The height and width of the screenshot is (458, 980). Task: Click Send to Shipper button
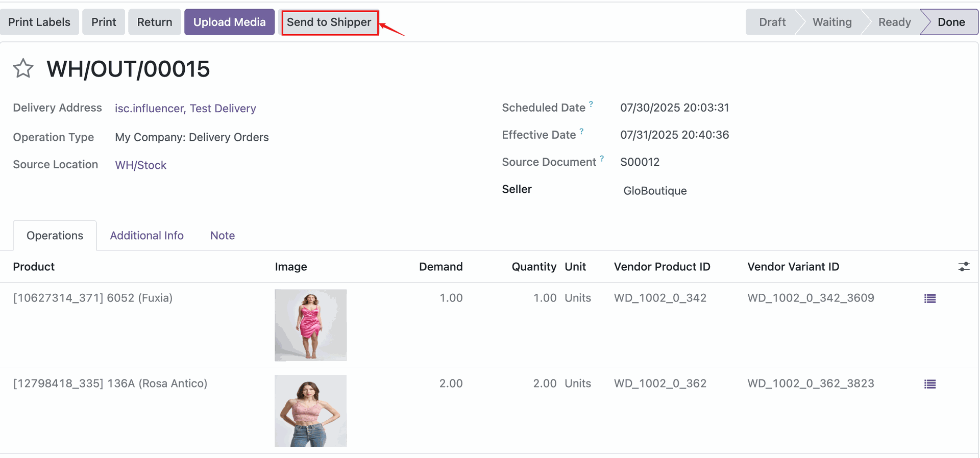[329, 22]
